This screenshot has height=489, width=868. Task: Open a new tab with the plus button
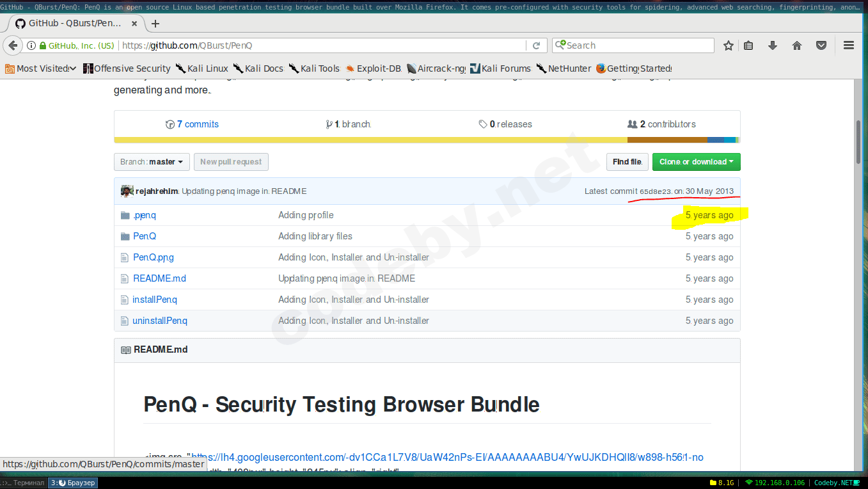click(155, 24)
